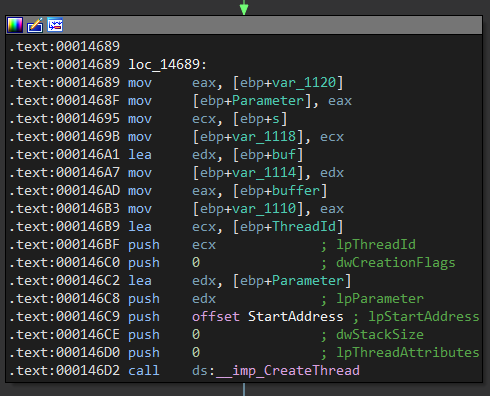Click ThreadId in lea ecx instruction
The image size is (490, 396).
pyautogui.click(x=304, y=226)
